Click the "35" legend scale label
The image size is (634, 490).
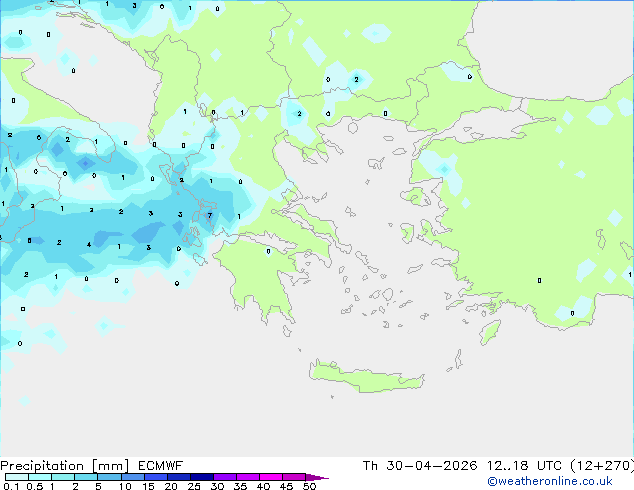pos(240,486)
